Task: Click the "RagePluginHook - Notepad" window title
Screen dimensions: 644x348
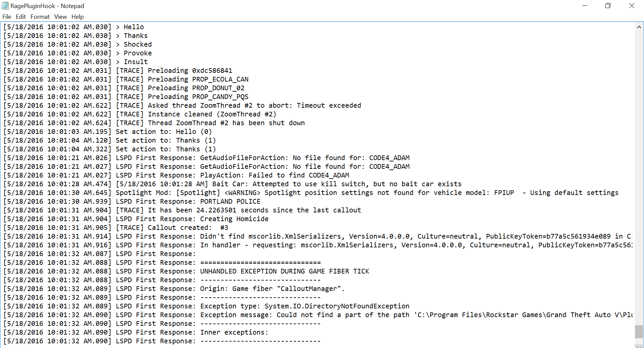Action: 47,6
